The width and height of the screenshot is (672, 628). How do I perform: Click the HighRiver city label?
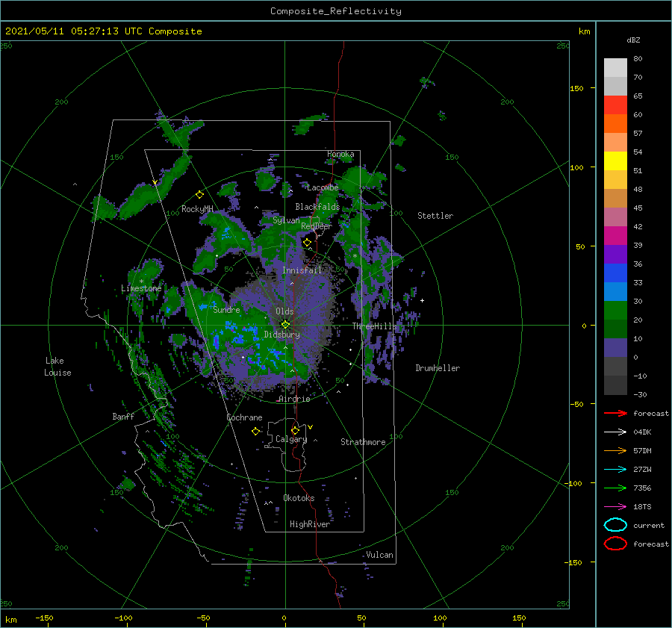(310, 524)
